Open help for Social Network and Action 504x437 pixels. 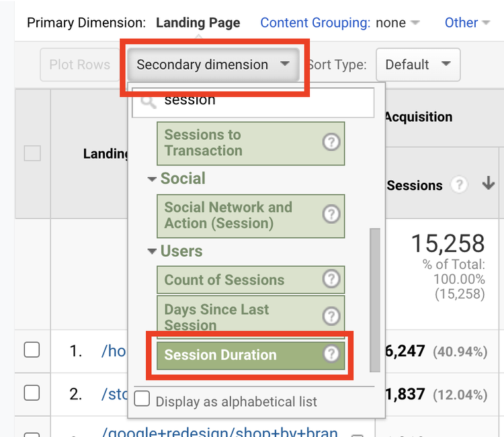[x=331, y=214]
